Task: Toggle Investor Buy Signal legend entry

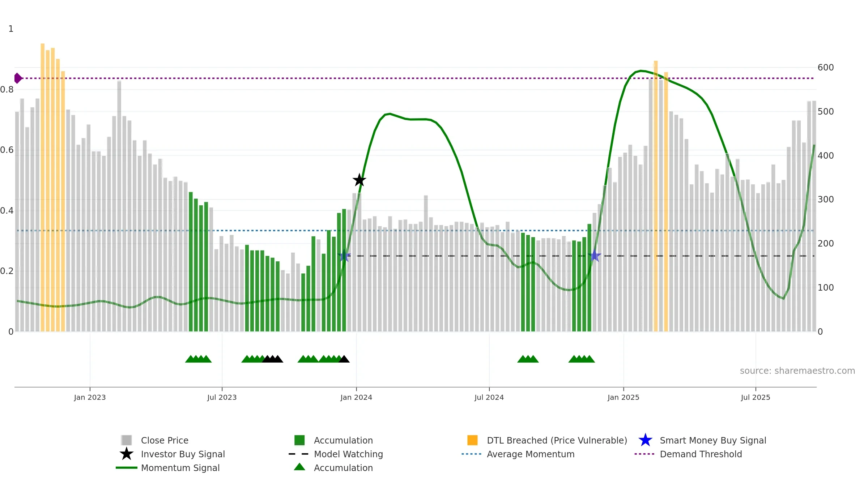Action: (172, 454)
